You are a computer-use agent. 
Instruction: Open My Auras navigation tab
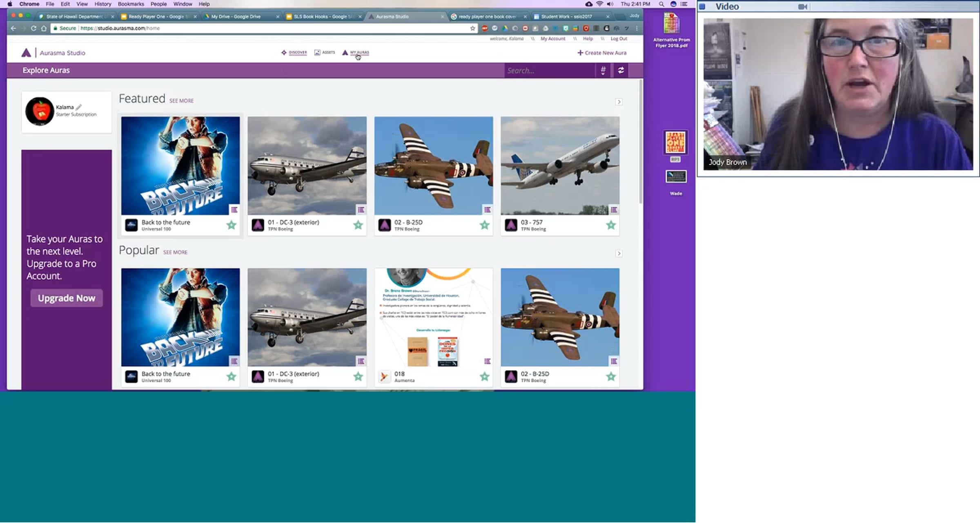(x=359, y=52)
